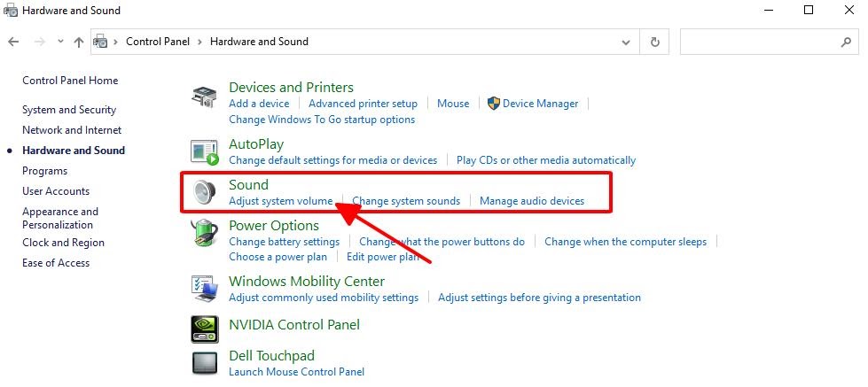This screenshot has height=387, width=868.
Task: Open the Power Options battery icon
Action: pos(204,233)
